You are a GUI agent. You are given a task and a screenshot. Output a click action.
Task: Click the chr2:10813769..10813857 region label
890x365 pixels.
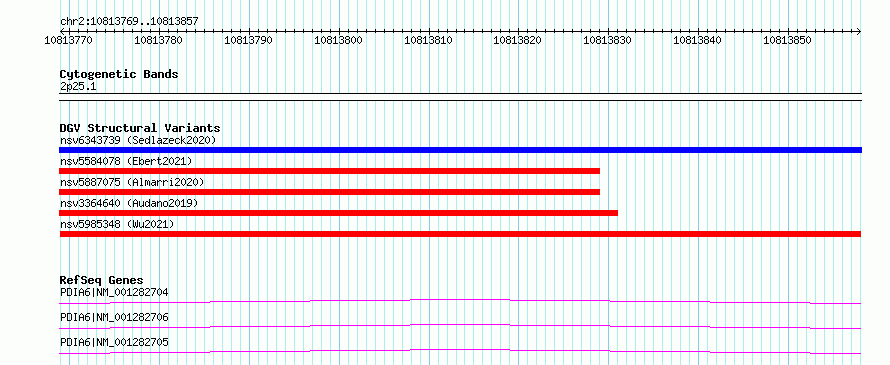coord(129,21)
